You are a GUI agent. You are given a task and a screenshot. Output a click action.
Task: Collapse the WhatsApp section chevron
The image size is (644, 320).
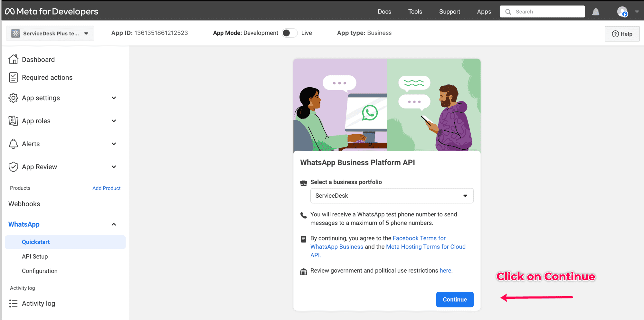click(114, 224)
